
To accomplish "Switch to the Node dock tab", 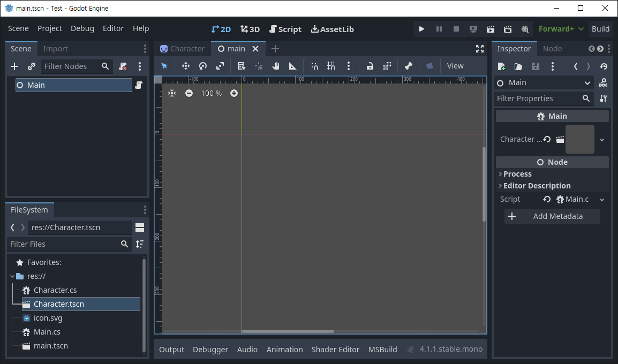I will point(552,49).
